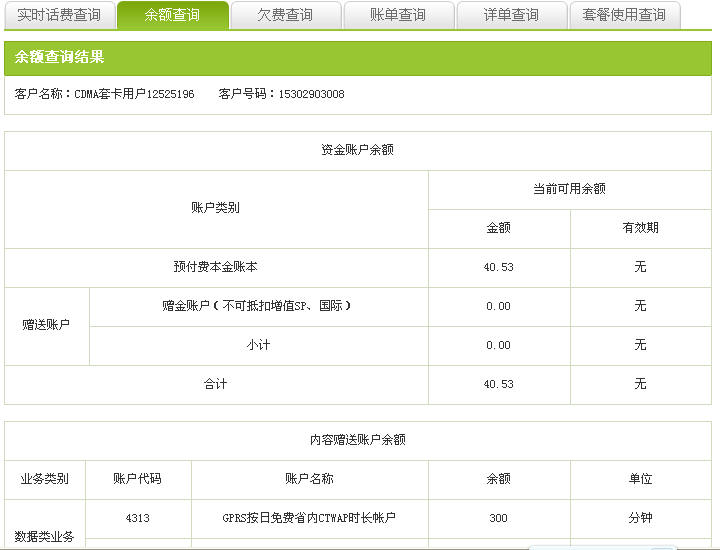Click the 合计 total row label
The height and width of the screenshot is (550, 720).
coord(216,384)
